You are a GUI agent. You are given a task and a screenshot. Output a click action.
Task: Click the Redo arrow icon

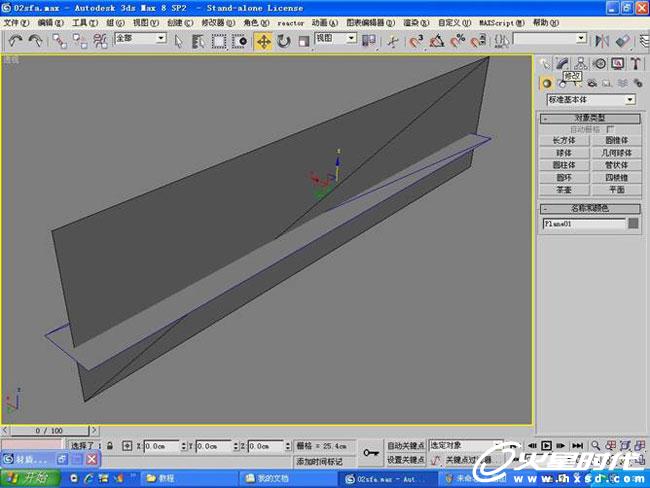click(35, 41)
